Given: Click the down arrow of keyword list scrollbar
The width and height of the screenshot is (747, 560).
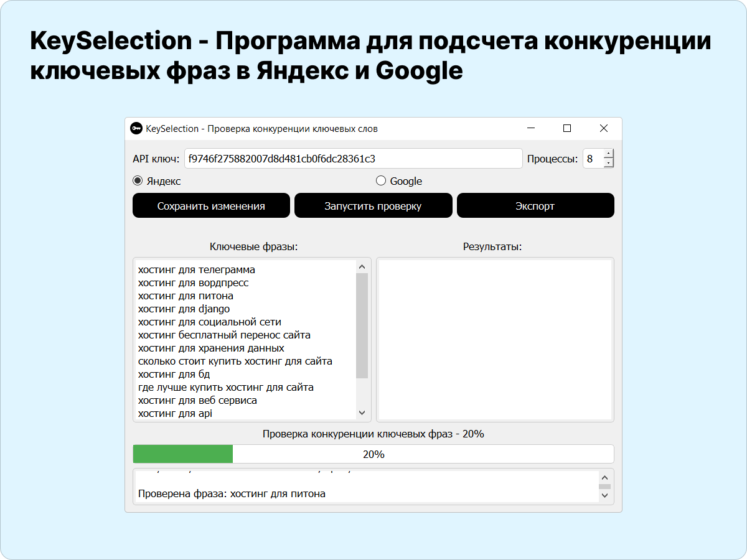Looking at the screenshot, I should pos(362,413).
